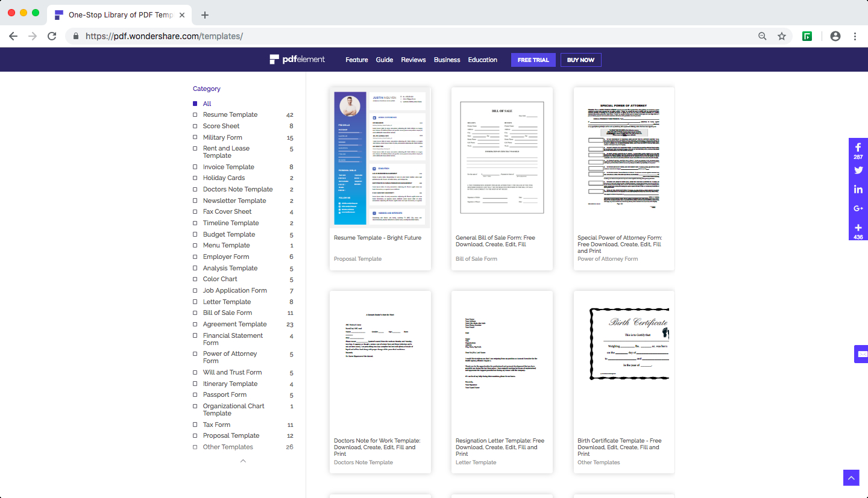868x498 pixels.
Task: Reload the current page
Action: tap(52, 36)
